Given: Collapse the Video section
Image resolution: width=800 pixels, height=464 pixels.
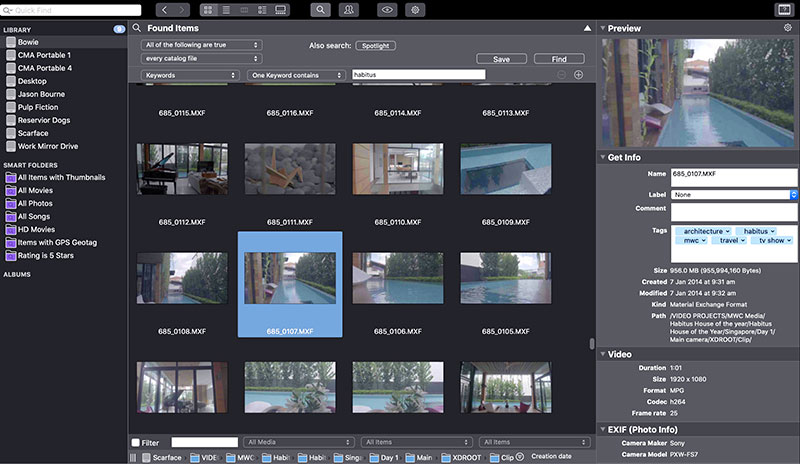Looking at the screenshot, I should click(x=603, y=354).
